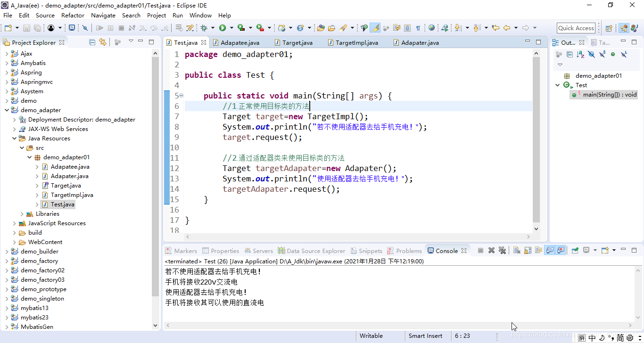Click Pin Console icon
Viewport: 644px width, 343px height.
coord(575,250)
